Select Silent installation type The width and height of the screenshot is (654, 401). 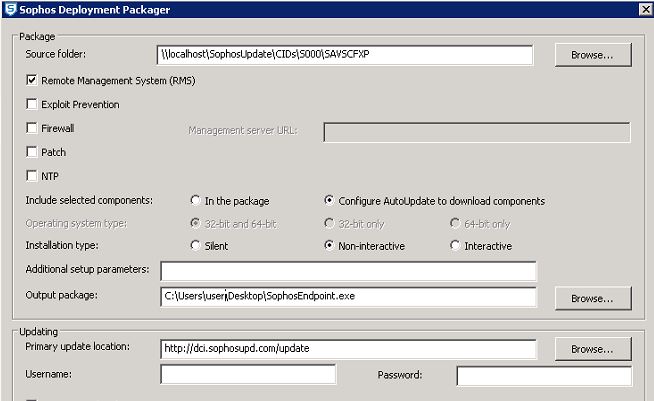[x=195, y=245]
